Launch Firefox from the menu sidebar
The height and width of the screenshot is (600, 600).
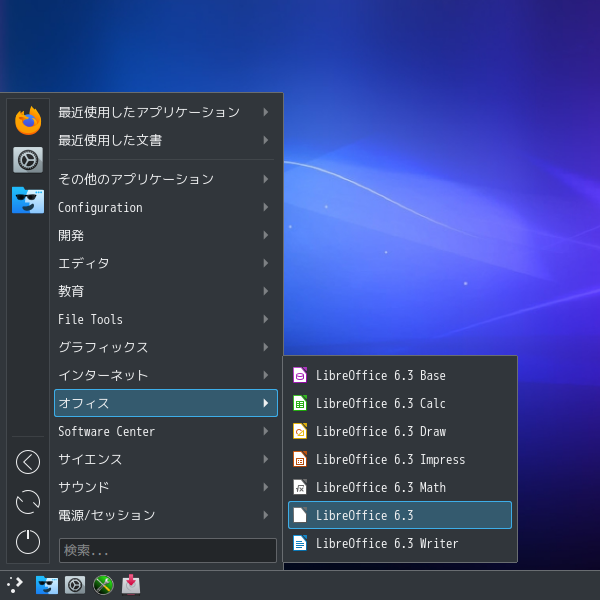28,121
